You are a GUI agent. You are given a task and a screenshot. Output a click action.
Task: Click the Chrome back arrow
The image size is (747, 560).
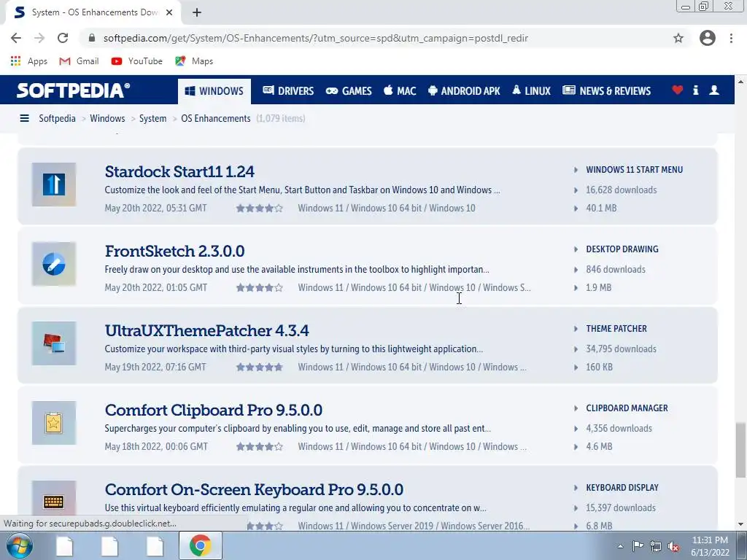(x=16, y=38)
